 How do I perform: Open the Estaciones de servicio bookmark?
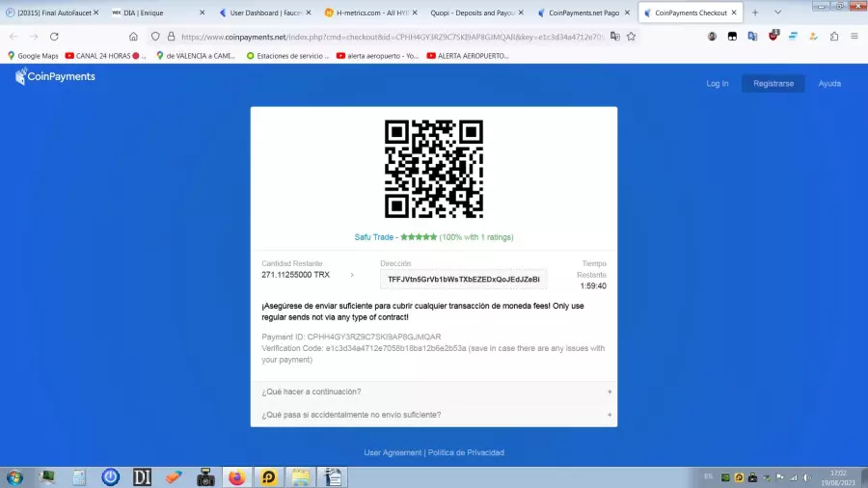point(287,56)
